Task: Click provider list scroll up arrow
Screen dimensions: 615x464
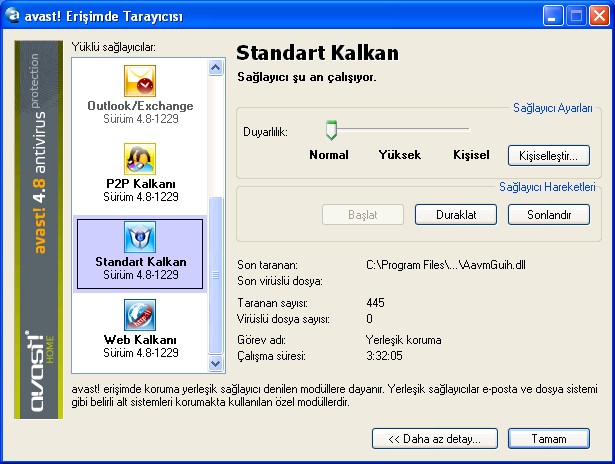Action: pos(215,68)
